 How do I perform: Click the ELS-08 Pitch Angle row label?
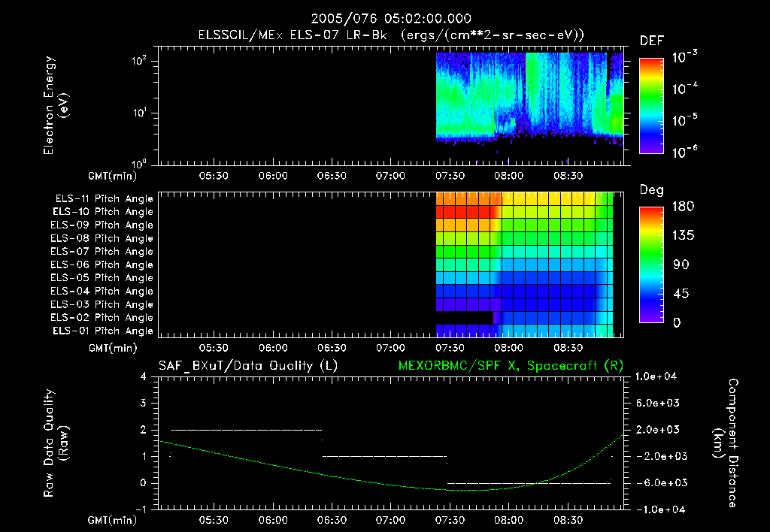tap(102, 238)
